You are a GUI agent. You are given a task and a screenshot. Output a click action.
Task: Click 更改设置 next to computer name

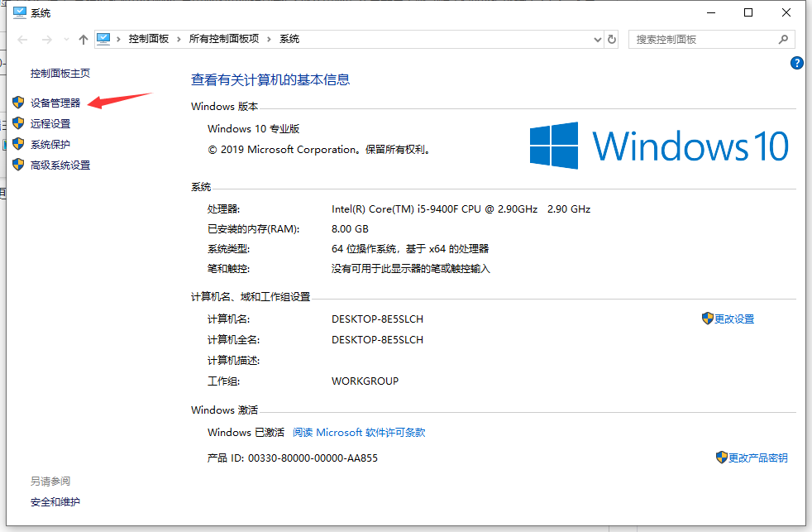(734, 319)
